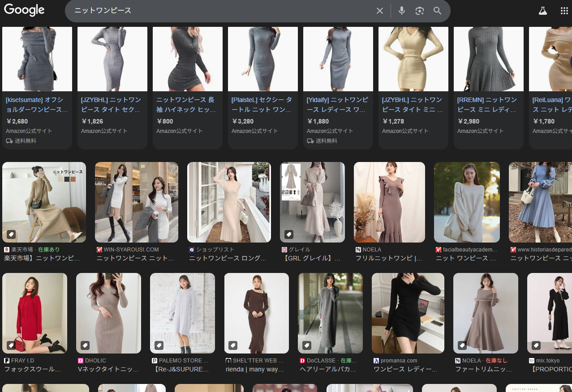Clear the search box text

pos(379,11)
